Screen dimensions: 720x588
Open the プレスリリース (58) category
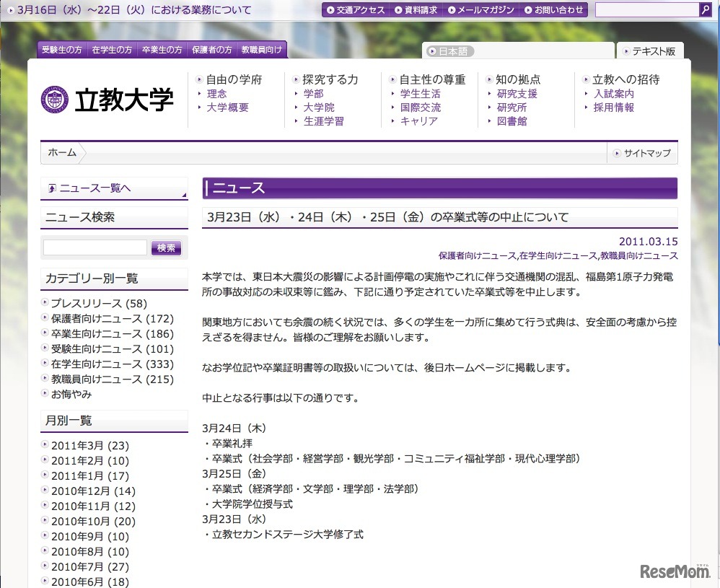click(x=98, y=304)
